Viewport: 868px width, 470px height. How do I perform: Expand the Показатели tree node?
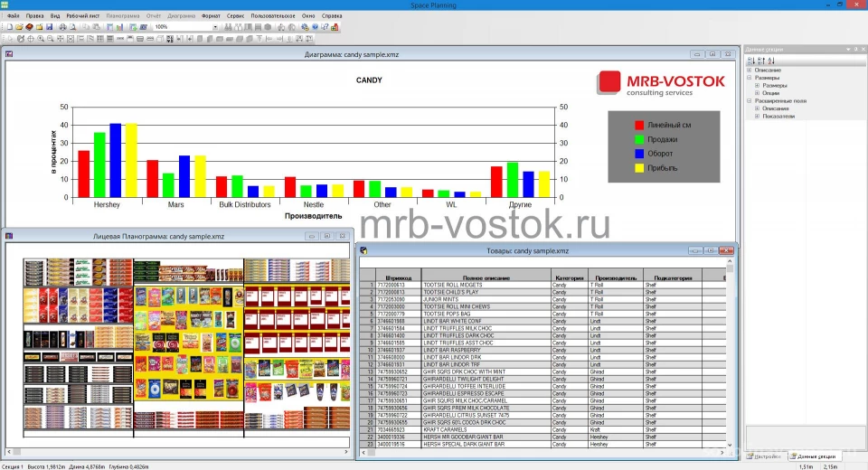click(x=758, y=117)
